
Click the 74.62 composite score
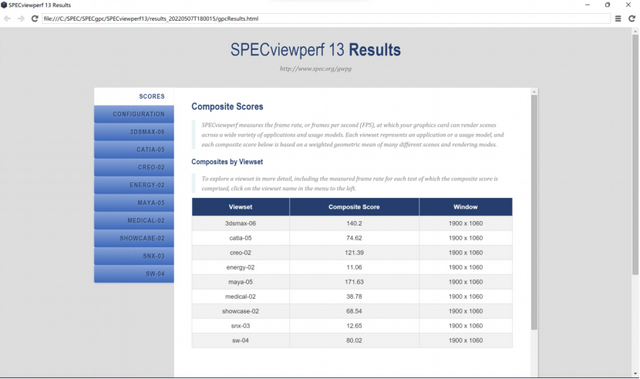tap(354, 238)
